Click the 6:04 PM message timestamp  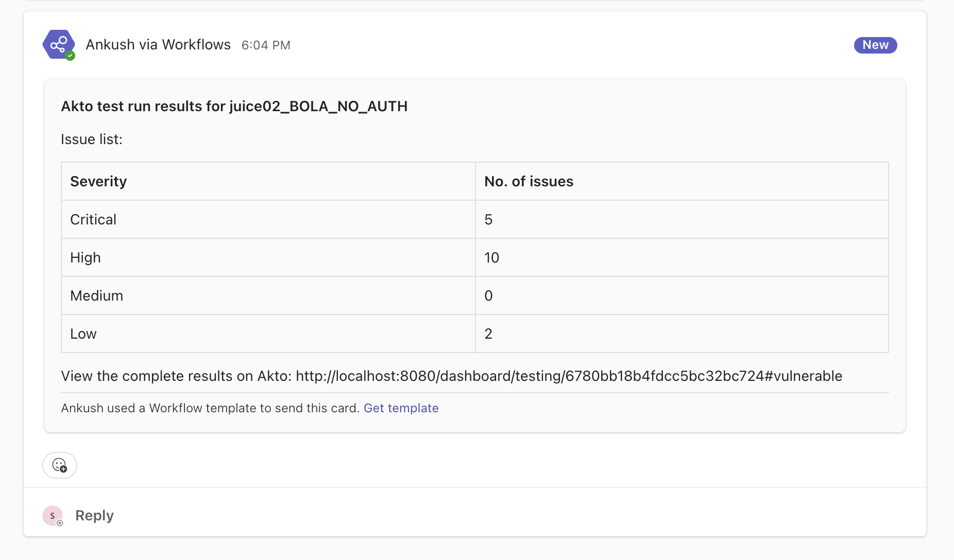(x=266, y=45)
